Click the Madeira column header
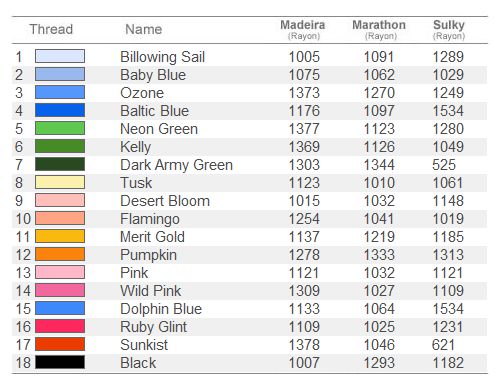Screen dimensions: 500x384 pos(303,29)
